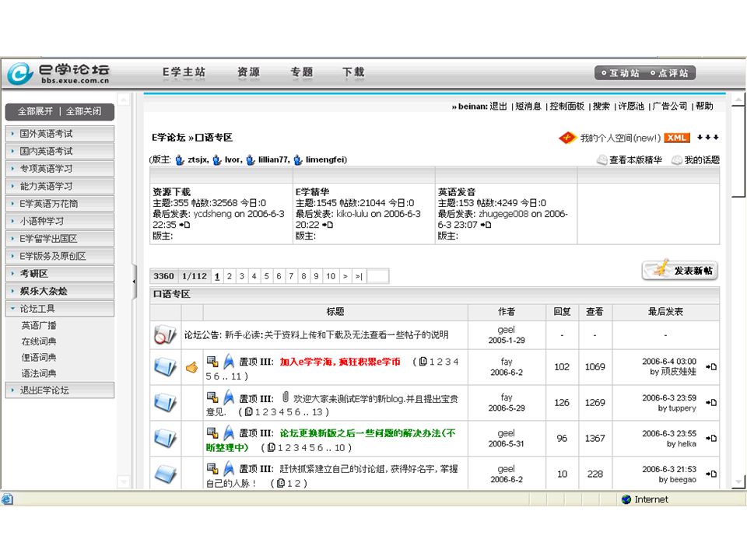Open E学主站 in top navigation

point(184,72)
